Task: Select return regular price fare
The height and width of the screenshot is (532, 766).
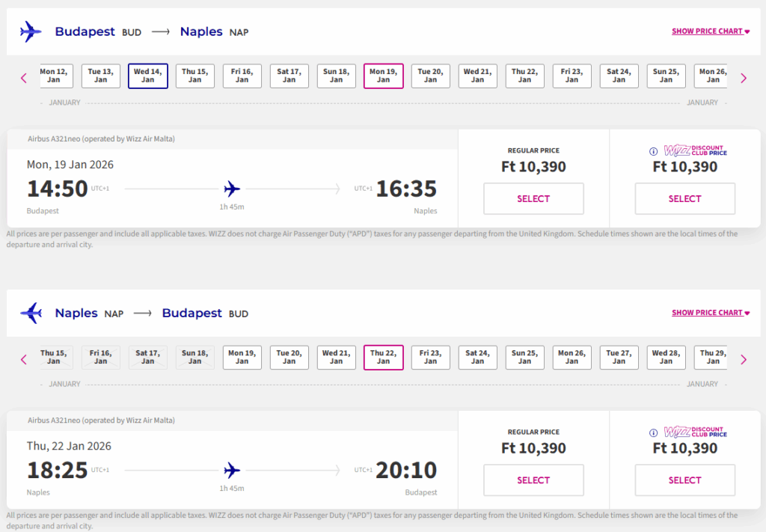Action: (533, 480)
